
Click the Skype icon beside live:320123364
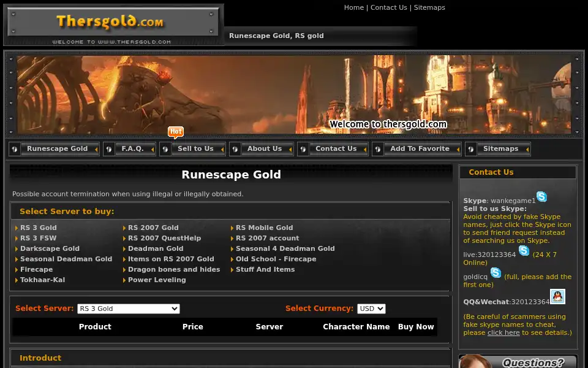tap(524, 250)
